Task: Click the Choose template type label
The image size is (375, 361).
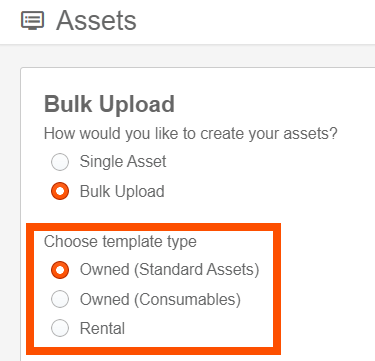Action: [120, 242]
